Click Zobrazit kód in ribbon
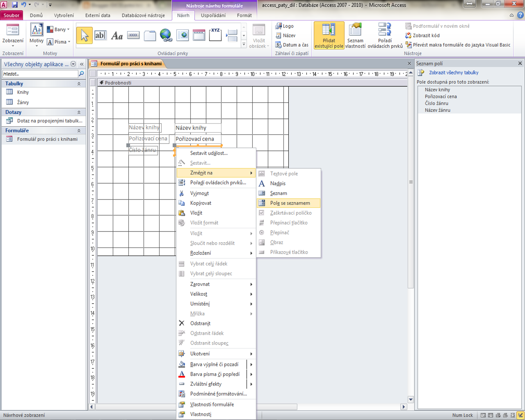The height and width of the screenshot is (420, 525). point(422,35)
